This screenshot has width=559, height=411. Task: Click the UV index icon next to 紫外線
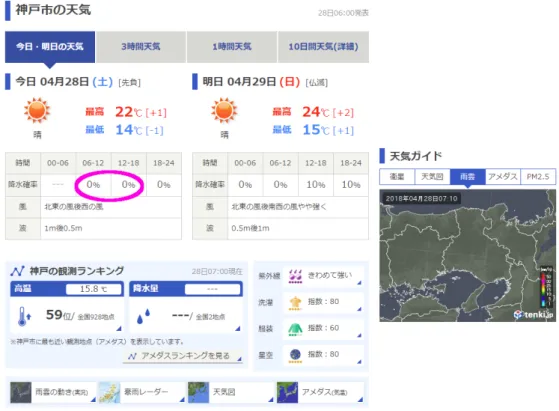pos(295,276)
